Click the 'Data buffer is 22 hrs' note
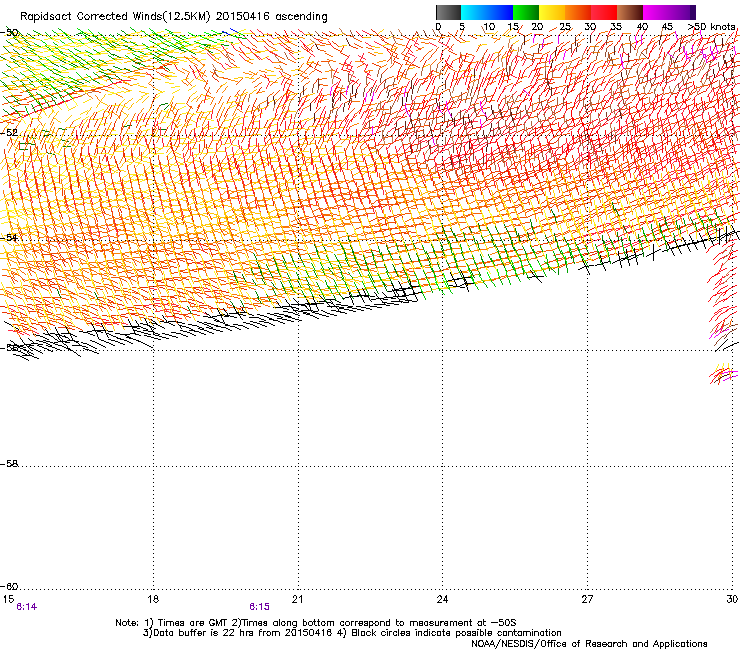The height and width of the screenshot is (650, 740). click(x=352, y=633)
